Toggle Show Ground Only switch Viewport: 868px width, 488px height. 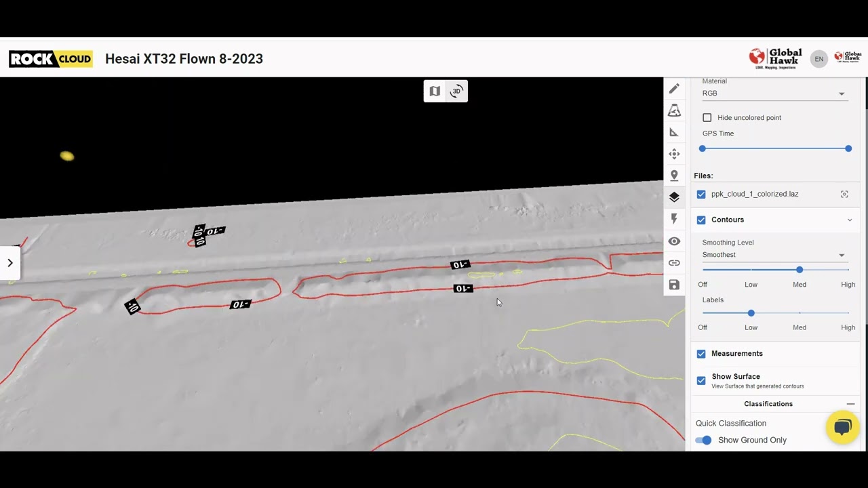click(x=703, y=440)
